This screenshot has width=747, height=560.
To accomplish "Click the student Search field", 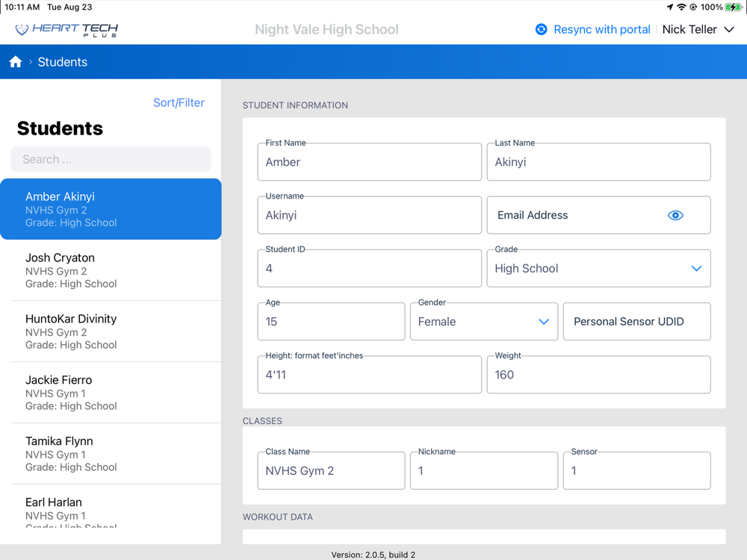I will point(111,159).
